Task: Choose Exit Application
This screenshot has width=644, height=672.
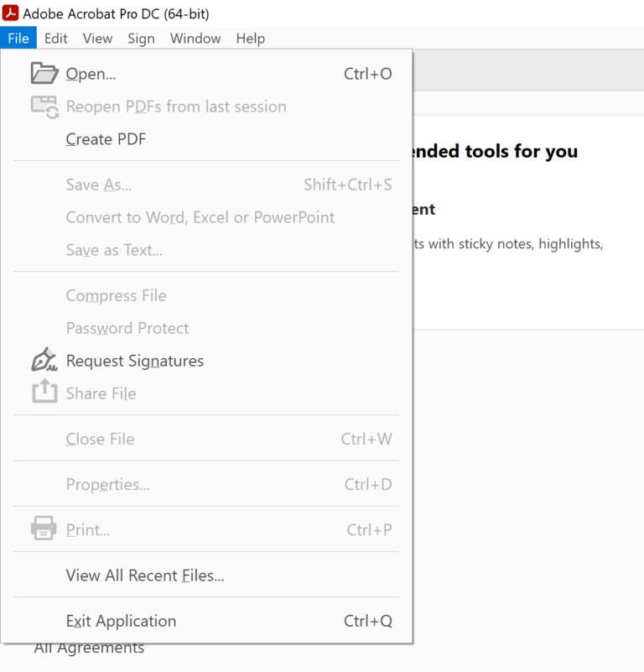Action: click(121, 621)
